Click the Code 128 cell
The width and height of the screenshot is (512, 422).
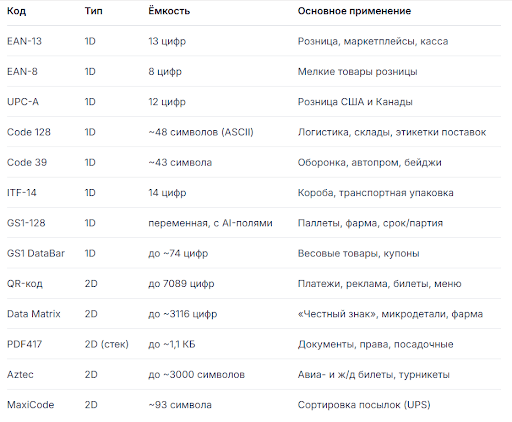(x=29, y=132)
